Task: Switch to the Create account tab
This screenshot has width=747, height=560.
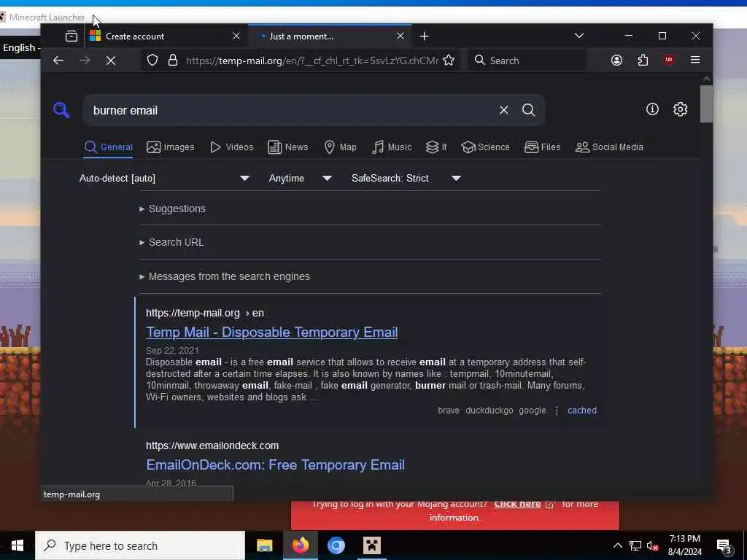Action: pos(166,36)
